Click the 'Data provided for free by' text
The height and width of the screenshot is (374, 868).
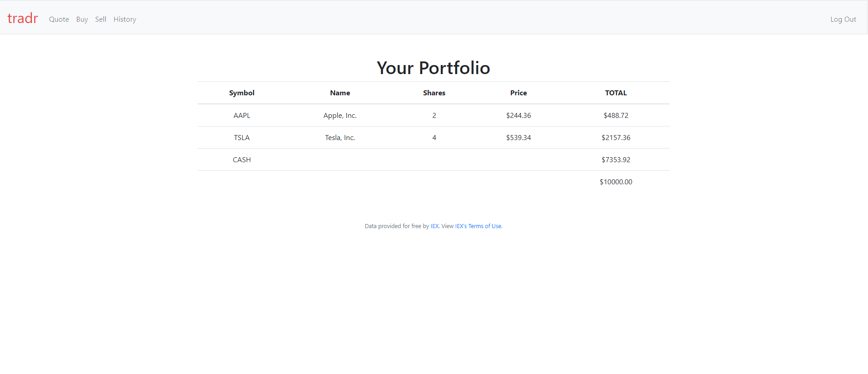pyautogui.click(x=397, y=226)
